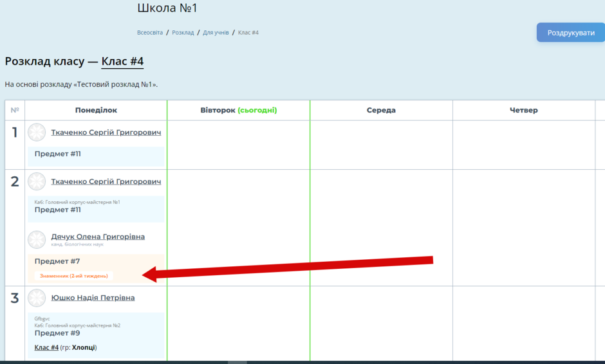Click Предмет #11 in lesson 1
This screenshot has height=364, width=605.
57,154
